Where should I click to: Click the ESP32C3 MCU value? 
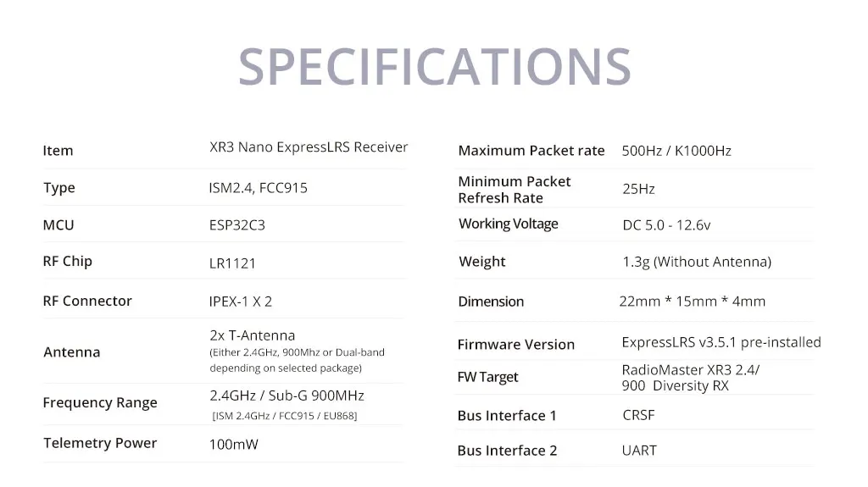pyautogui.click(x=237, y=225)
